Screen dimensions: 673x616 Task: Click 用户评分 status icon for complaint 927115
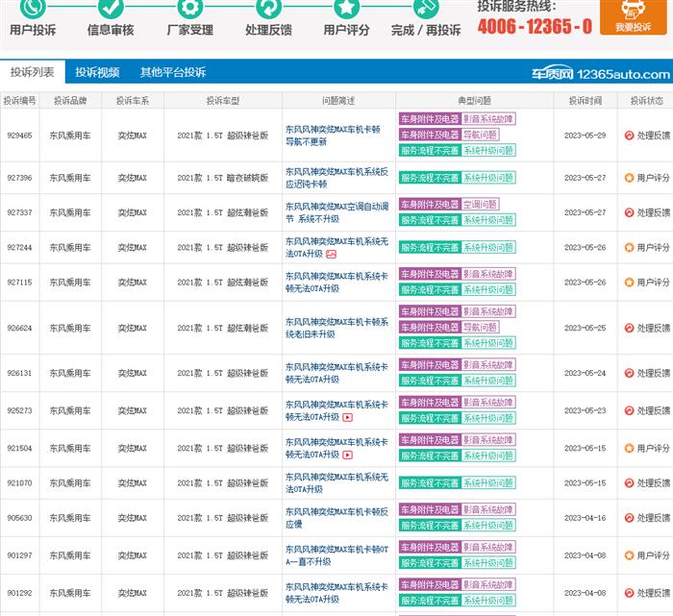point(629,283)
